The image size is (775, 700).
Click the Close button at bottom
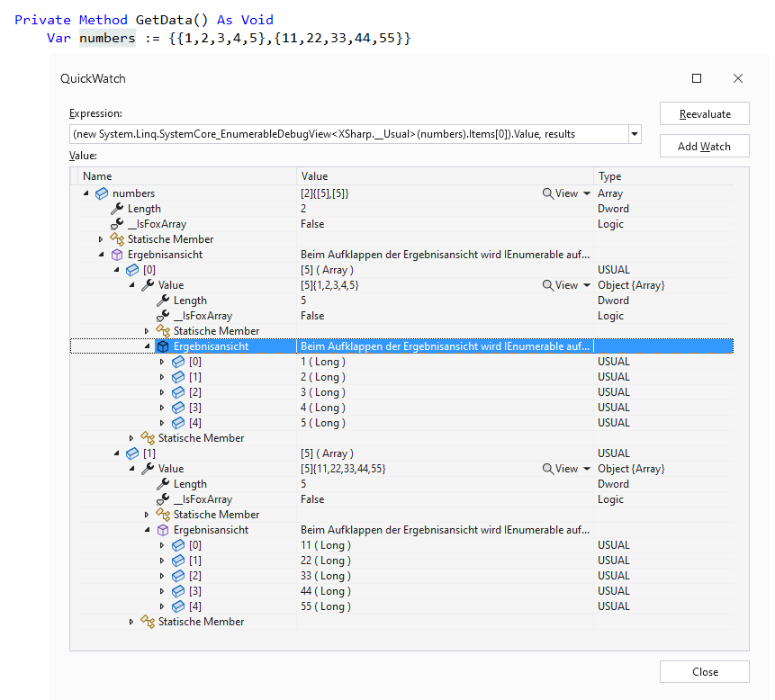704,672
